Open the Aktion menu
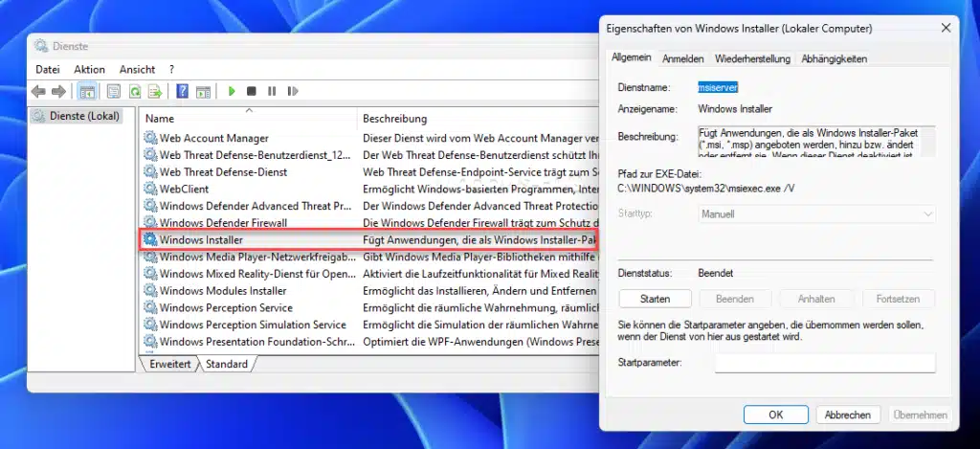 tap(89, 70)
